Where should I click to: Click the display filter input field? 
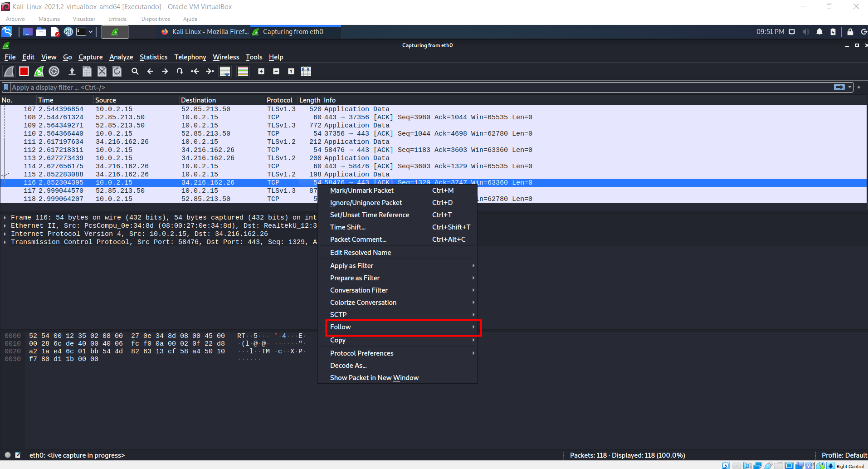272,87
